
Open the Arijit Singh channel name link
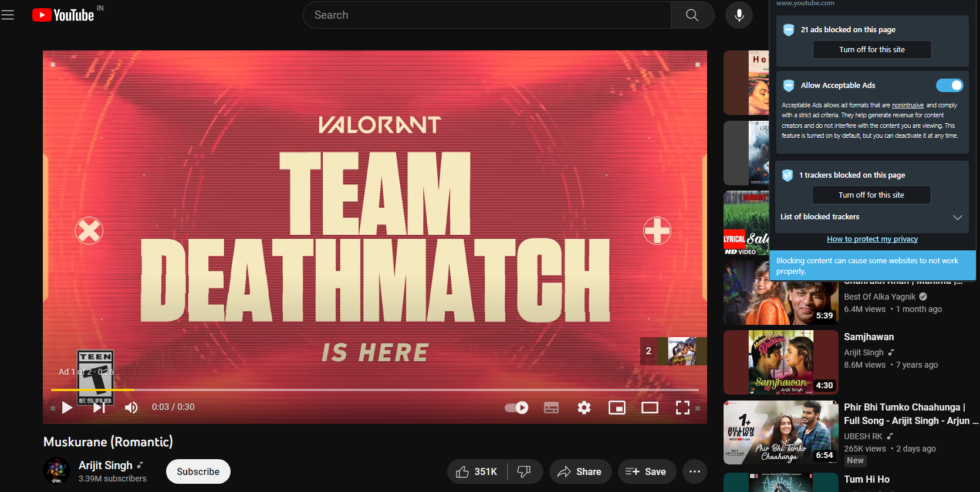[106, 465]
